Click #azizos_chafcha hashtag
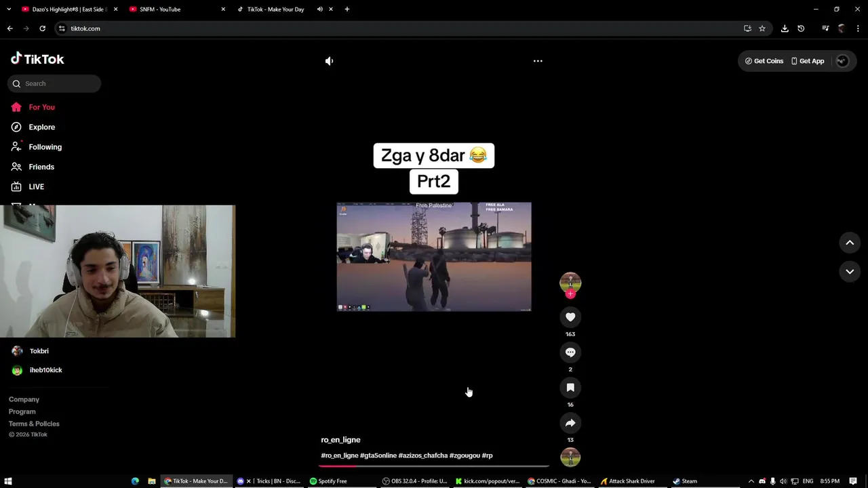Viewport: 868px width, 488px height. point(422,455)
